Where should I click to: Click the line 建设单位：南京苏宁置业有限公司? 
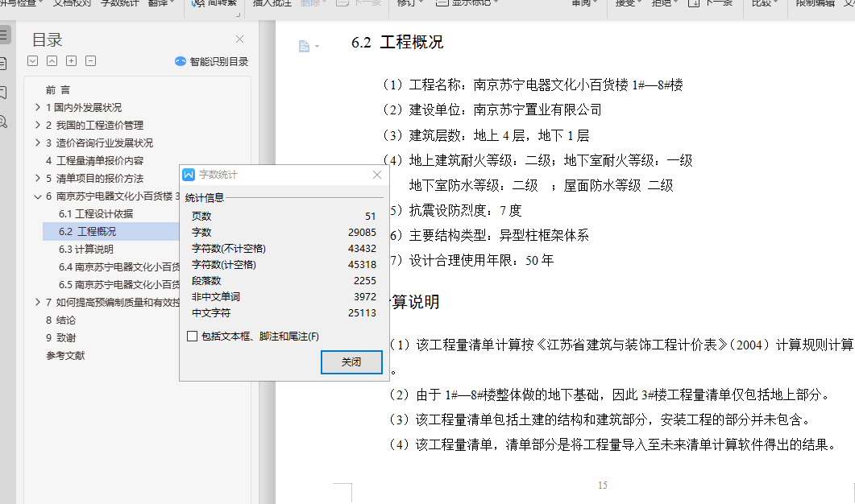tap(492, 110)
